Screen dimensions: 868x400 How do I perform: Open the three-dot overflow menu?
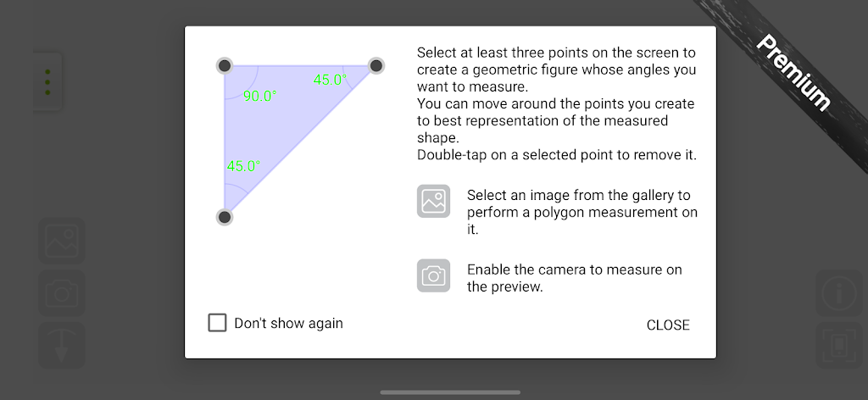point(47,82)
